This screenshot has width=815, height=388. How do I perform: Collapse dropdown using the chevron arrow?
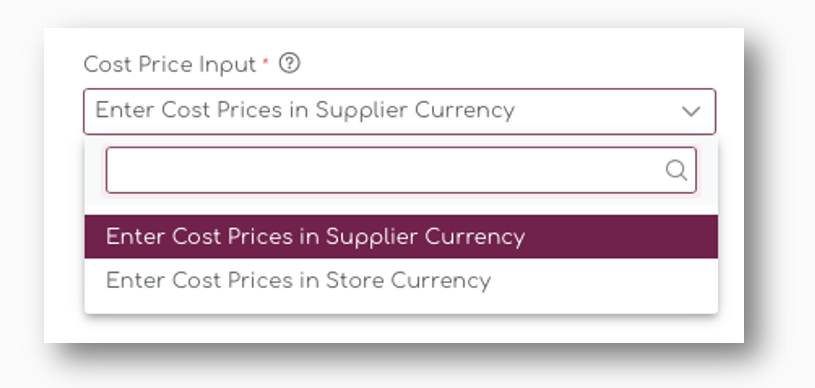[691, 111]
